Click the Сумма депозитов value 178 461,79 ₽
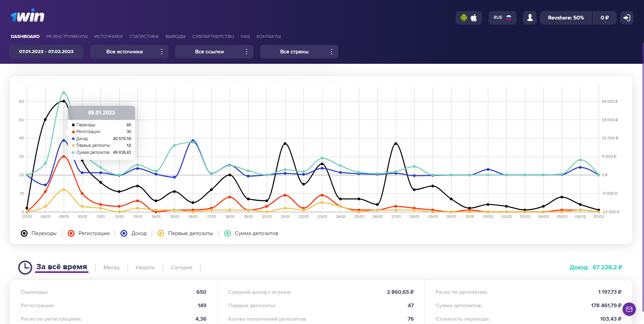This screenshot has height=324, width=644. [606, 306]
